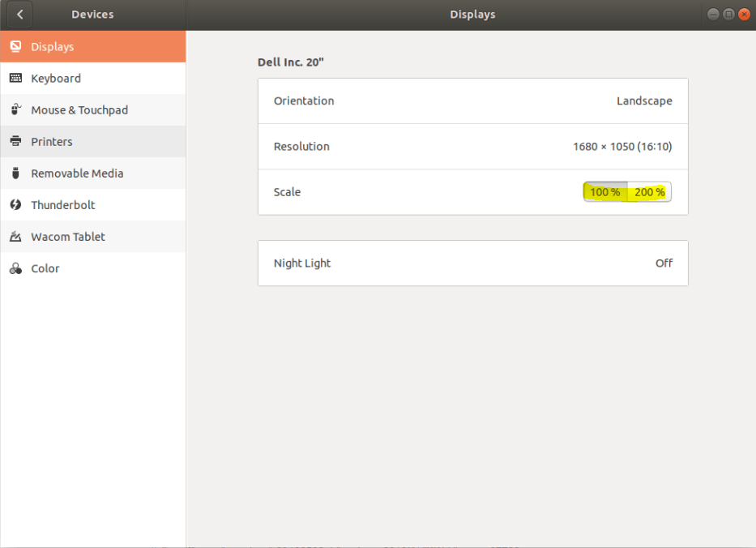Click the back arrow to Devices

pos(18,14)
